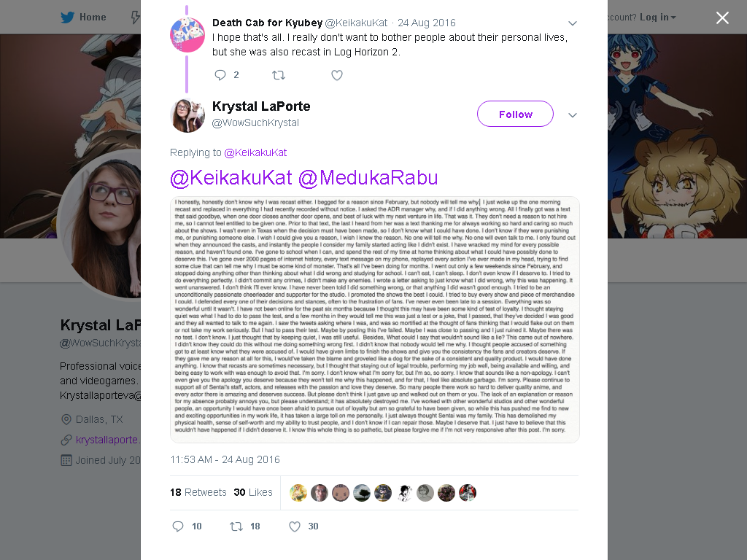The image size is (747, 560).
Task: Retweet Krystal LaPorte's tweet with 18 retweets
Action: 236,526
